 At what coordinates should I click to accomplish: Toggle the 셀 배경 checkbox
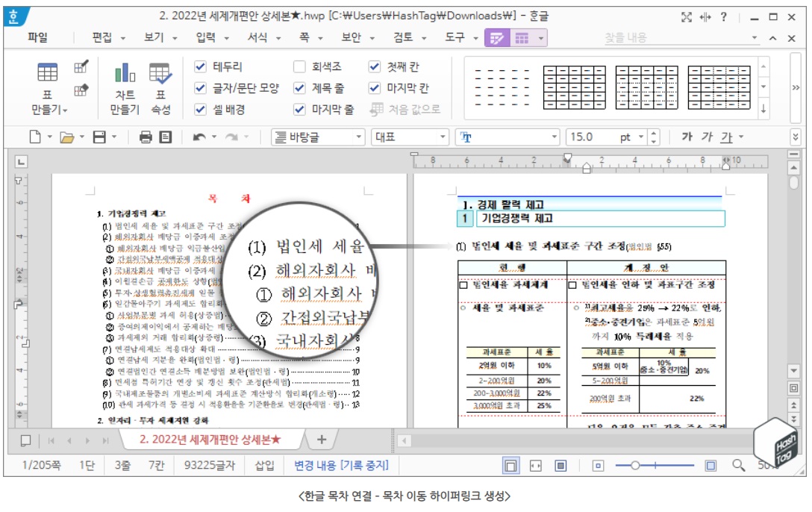click(201, 109)
